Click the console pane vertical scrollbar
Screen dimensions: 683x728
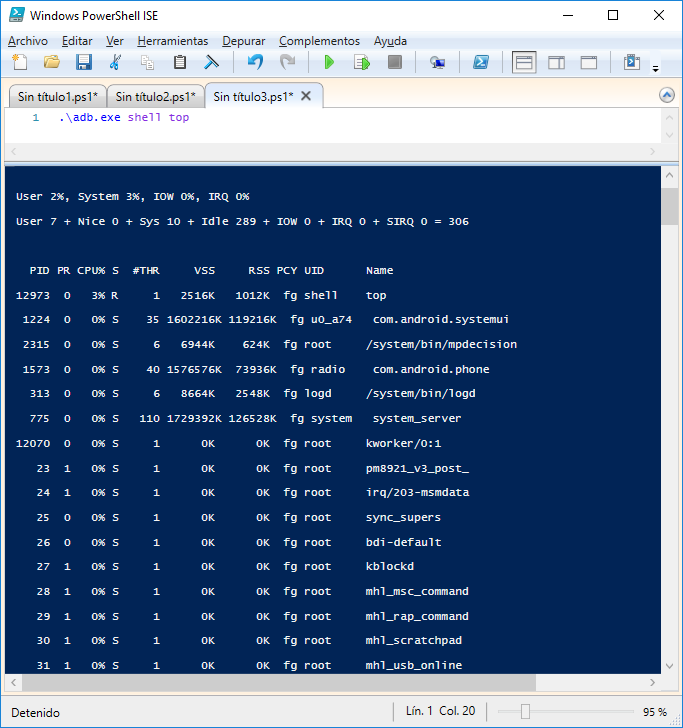click(670, 420)
